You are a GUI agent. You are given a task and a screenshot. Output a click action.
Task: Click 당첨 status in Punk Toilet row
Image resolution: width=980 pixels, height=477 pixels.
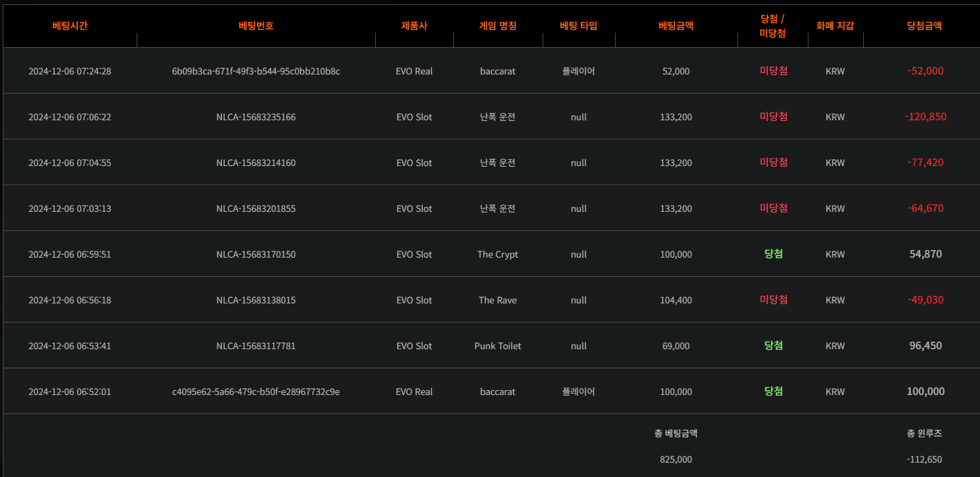(774, 346)
